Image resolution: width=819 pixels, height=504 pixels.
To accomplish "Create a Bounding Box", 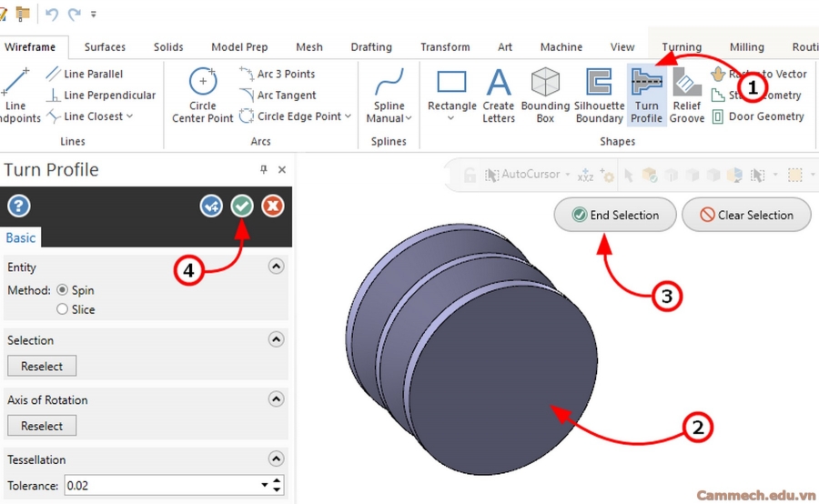I will tap(545, 95).
